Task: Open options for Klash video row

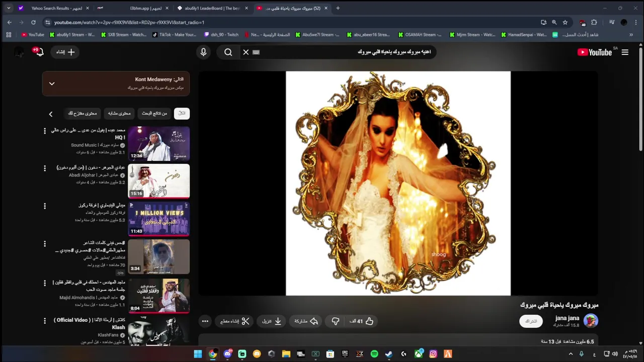Action: [45, 321]
